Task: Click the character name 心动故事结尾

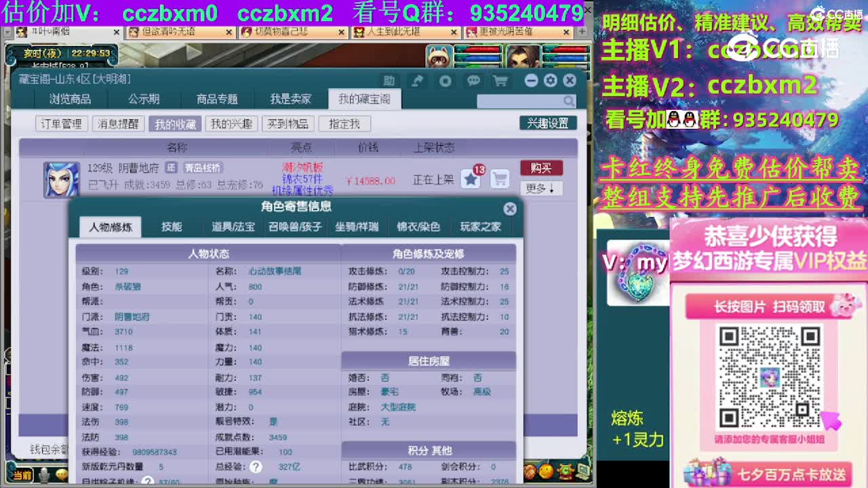Action: (x=275, y=271)
